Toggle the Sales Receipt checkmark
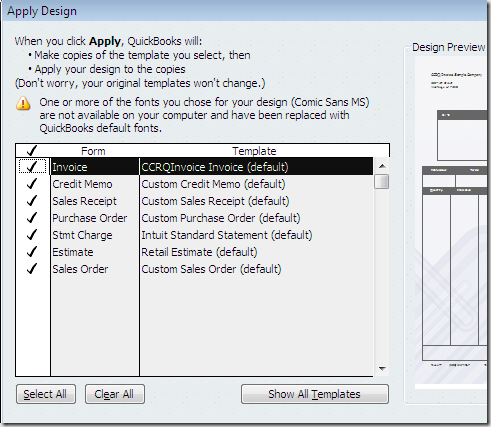This screenshot has width=491, height=427. [32, 201]
